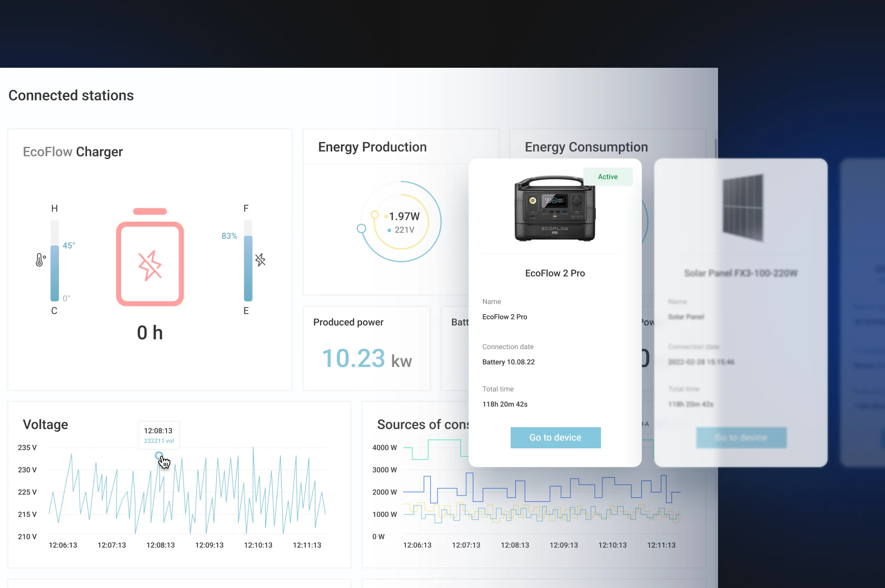The width and height of the screenshot is (885, 588).
Task: Click the EcoFlow 2 Pro power station image
Action: (555, 209)
